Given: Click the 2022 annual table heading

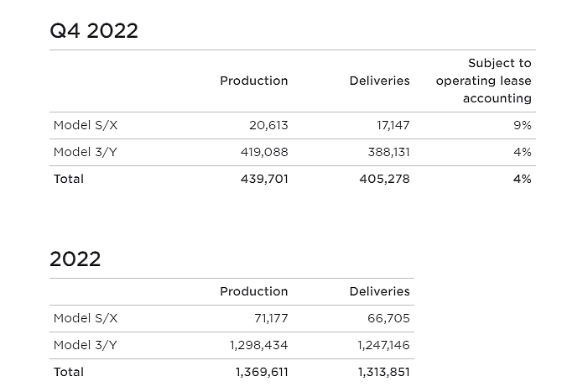Looking at the screenshot, I should coord(75,259).
